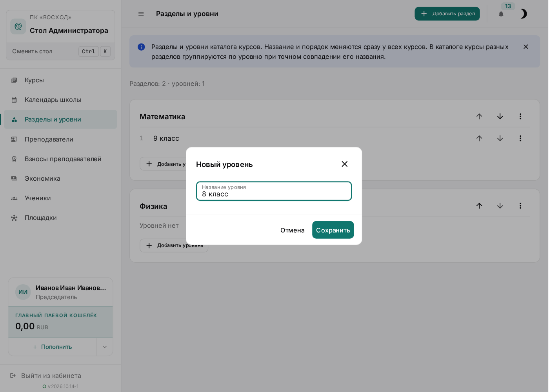Move Физика section down
549x392 pixels.
[500, 206]
